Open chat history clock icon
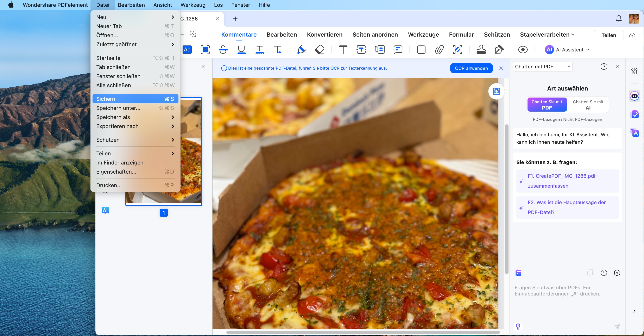644x336 pixels. click(x=604, y=273)
